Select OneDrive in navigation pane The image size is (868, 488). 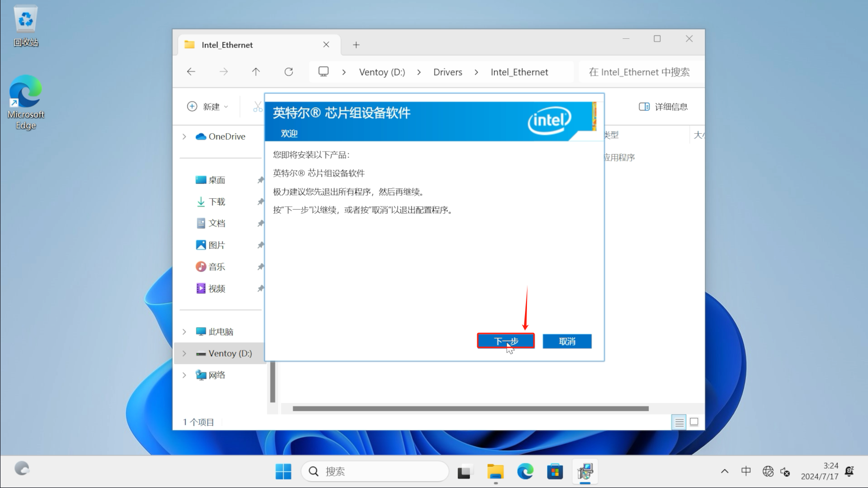(x=221, y=136)
